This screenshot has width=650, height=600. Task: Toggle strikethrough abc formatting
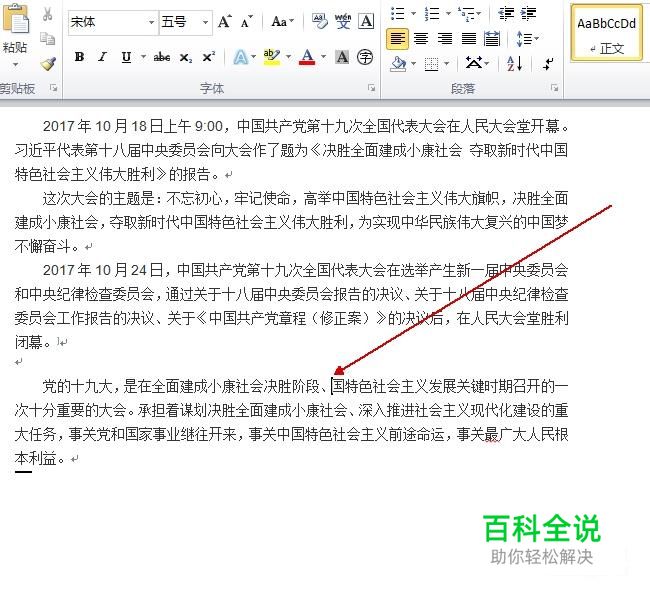click(x=162, y=57)
